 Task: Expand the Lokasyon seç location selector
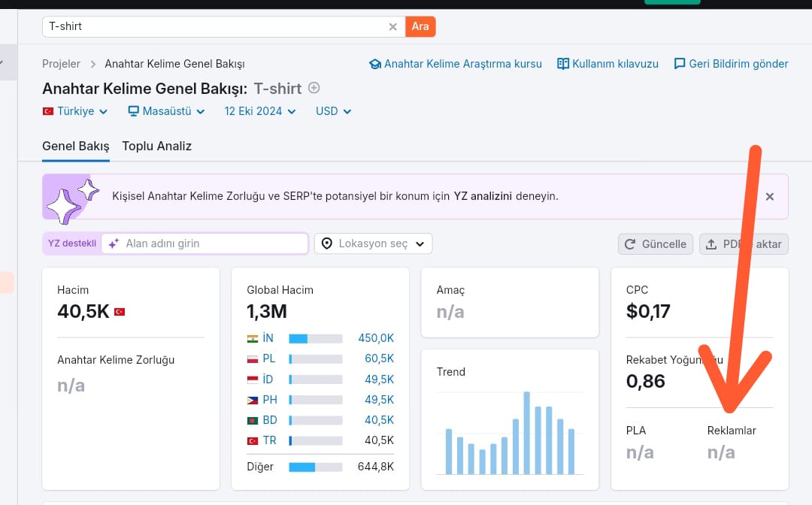pyautogui.click(x=374, y=243)
